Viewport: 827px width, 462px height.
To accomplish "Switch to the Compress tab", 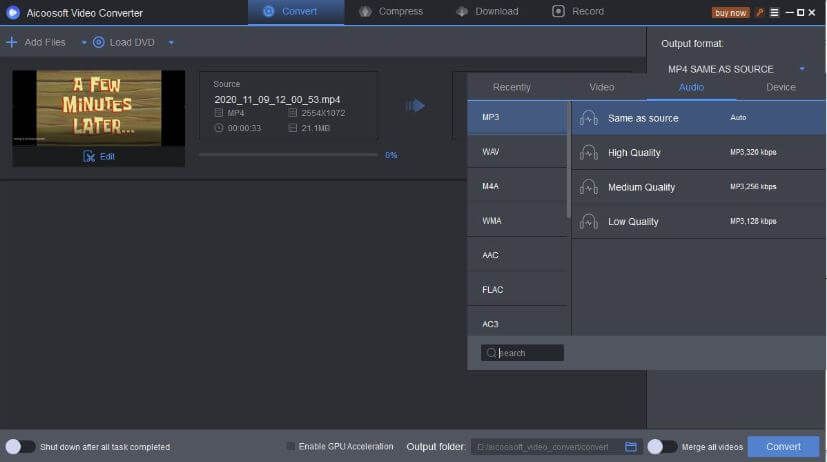I will 391,12.
